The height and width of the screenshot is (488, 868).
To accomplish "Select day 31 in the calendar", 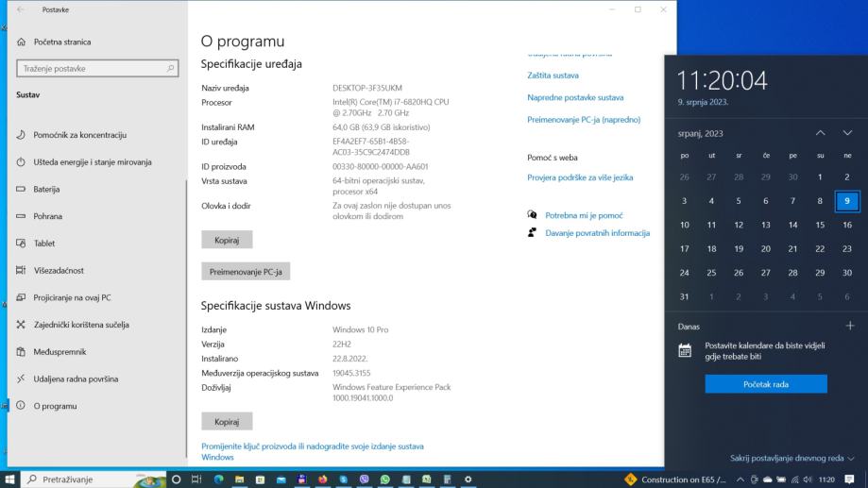I will [684, 296].
